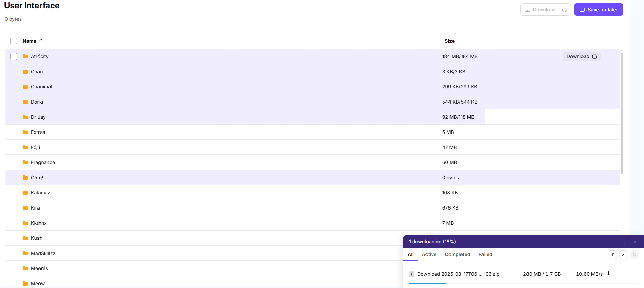Click the 280 MB / 1.7 GB progress text

[542, 274]
